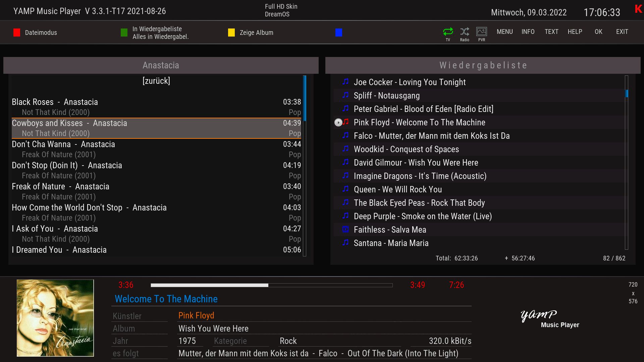The width and height of the screenshot is (644, 362).
Task: Open the HELP item
Action: tap(575, 32)
